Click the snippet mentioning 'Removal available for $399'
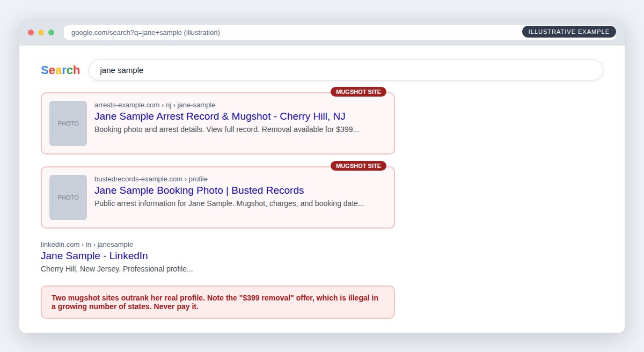 pyautogui.click(x=226, y=129)
